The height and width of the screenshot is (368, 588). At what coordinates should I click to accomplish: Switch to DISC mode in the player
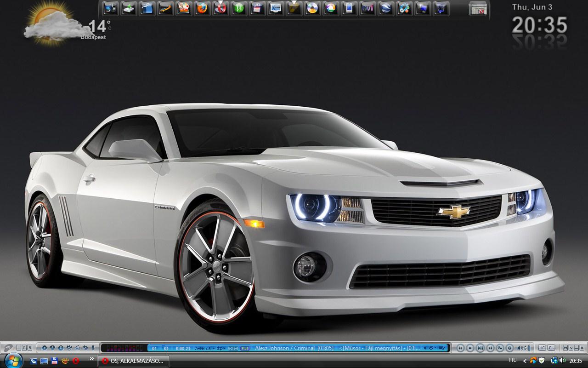click(233, 348)
